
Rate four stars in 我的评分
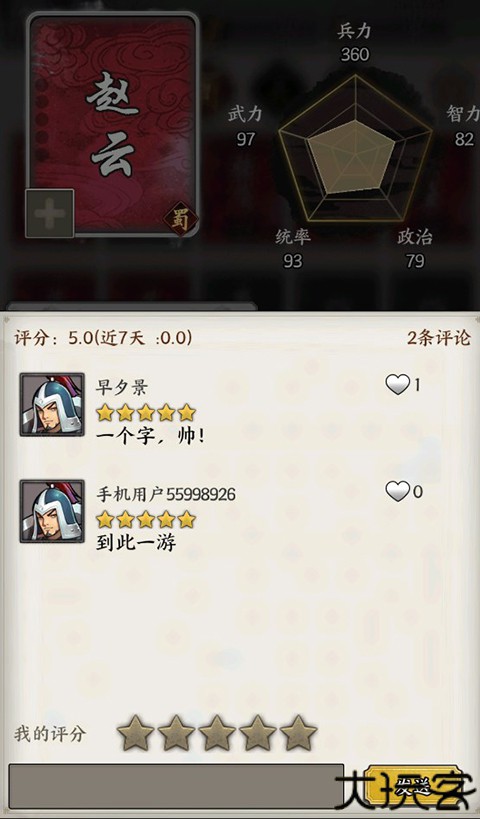click(x=257, y=733)
